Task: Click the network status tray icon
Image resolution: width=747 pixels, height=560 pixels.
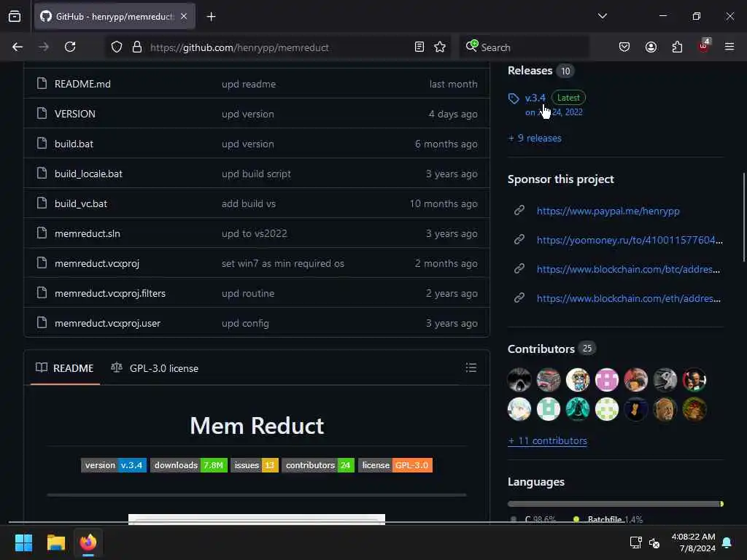Action: coord(635,542)
